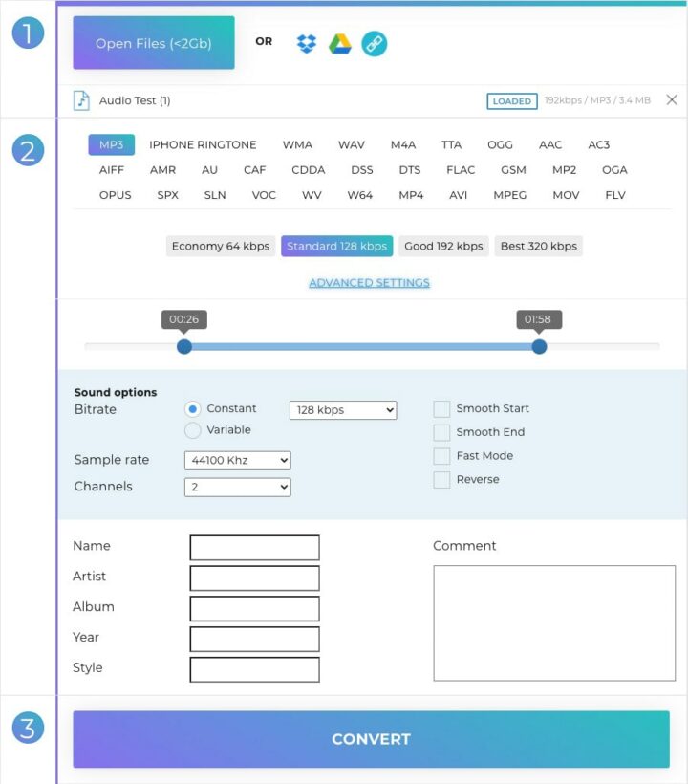Image resolution: width=688 pixels, height=784 pixels.
Task: Enable the Fast Mode checkbox
Action: (441, 456)
